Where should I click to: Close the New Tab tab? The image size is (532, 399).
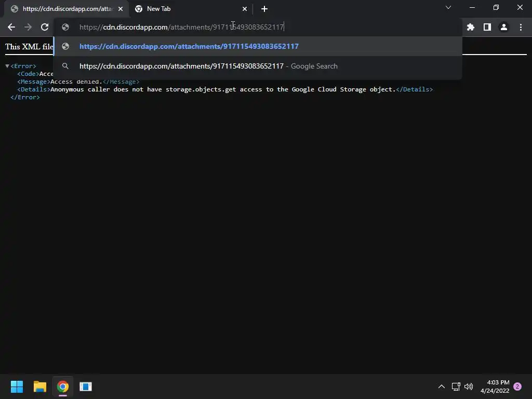[x=245, y=9]
